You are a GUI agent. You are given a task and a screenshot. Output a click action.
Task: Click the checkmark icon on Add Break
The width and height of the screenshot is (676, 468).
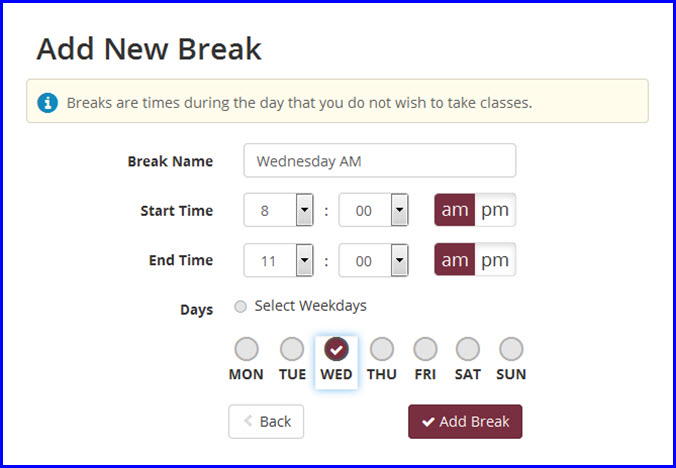click(x=428, y=422)
